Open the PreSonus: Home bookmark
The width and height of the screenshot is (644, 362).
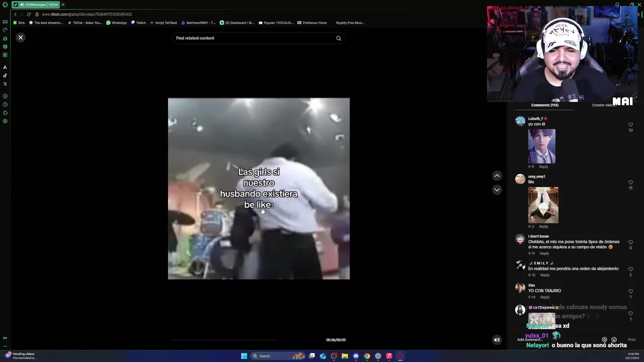312,23
